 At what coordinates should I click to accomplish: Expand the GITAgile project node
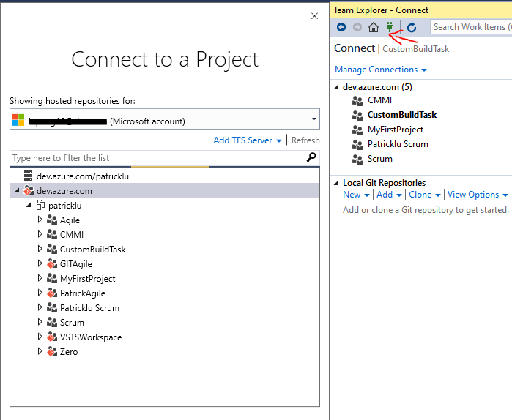pos(40,263)
